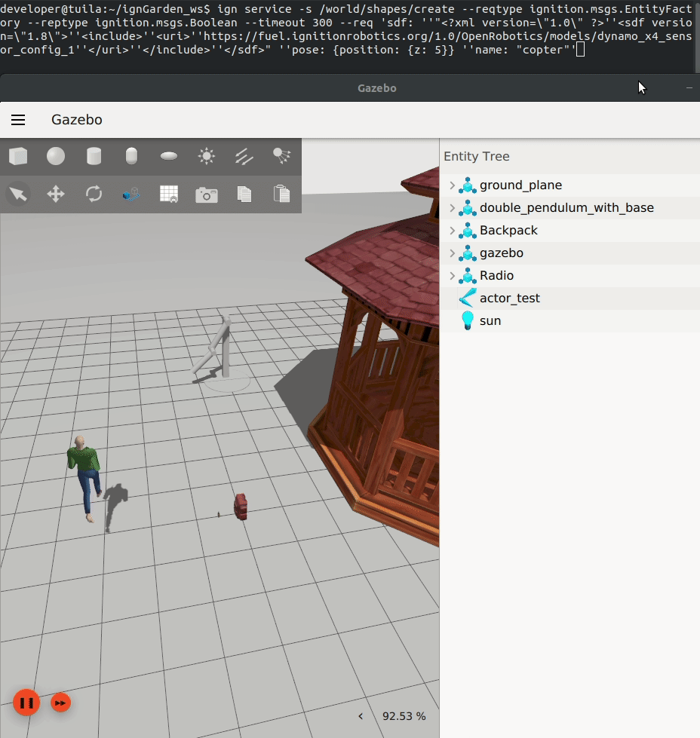Expand the gazebo model entity
Screen dimensions: 700x738
click(453, 253)
